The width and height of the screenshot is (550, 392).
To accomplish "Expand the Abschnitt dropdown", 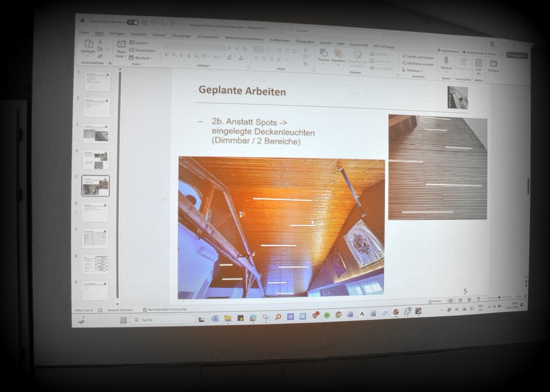I will pos(141,57).
